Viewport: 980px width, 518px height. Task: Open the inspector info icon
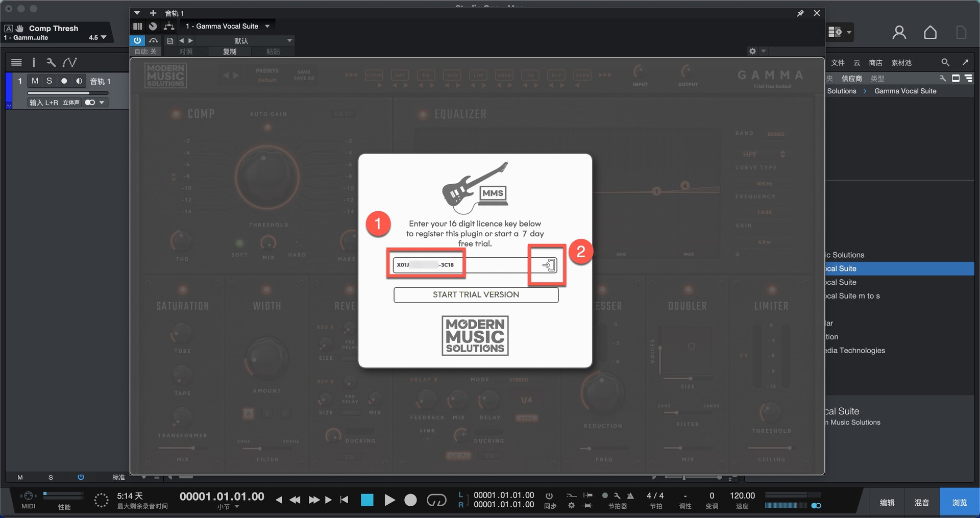pyautogui.click(x=34, y=62)
